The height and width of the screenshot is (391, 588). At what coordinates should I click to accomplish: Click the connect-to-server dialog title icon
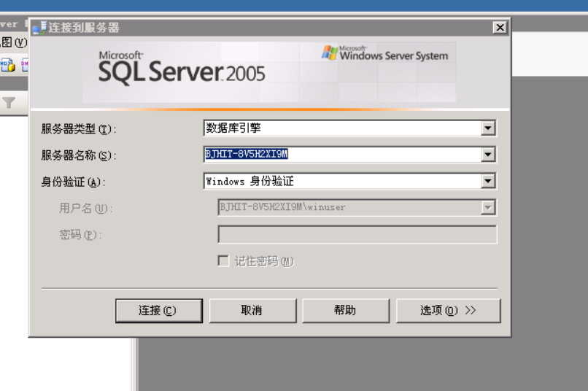pos(39,28)
